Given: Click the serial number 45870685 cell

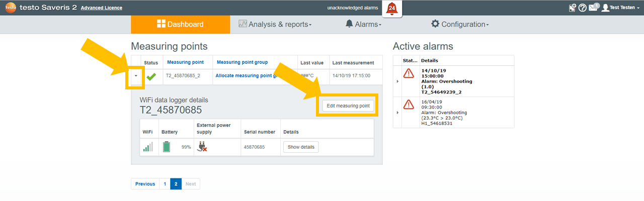Looking at the screenshot, I should [254, 147].
